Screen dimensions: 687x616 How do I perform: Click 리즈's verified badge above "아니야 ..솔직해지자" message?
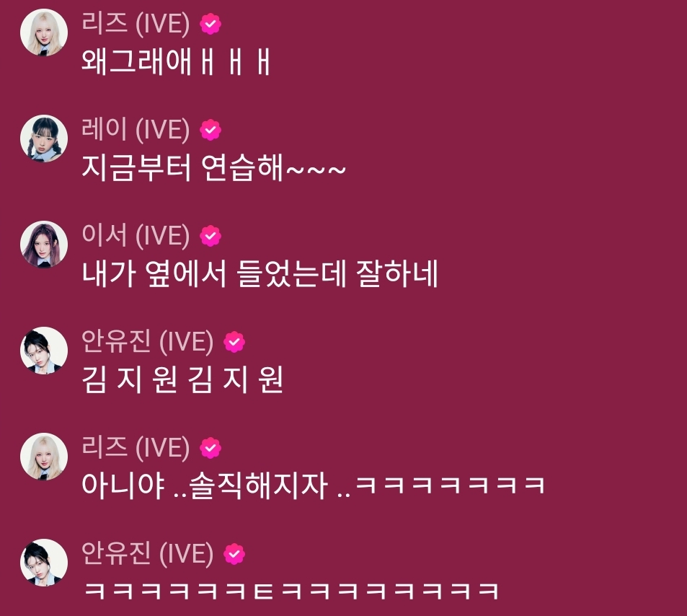[210, 448]
